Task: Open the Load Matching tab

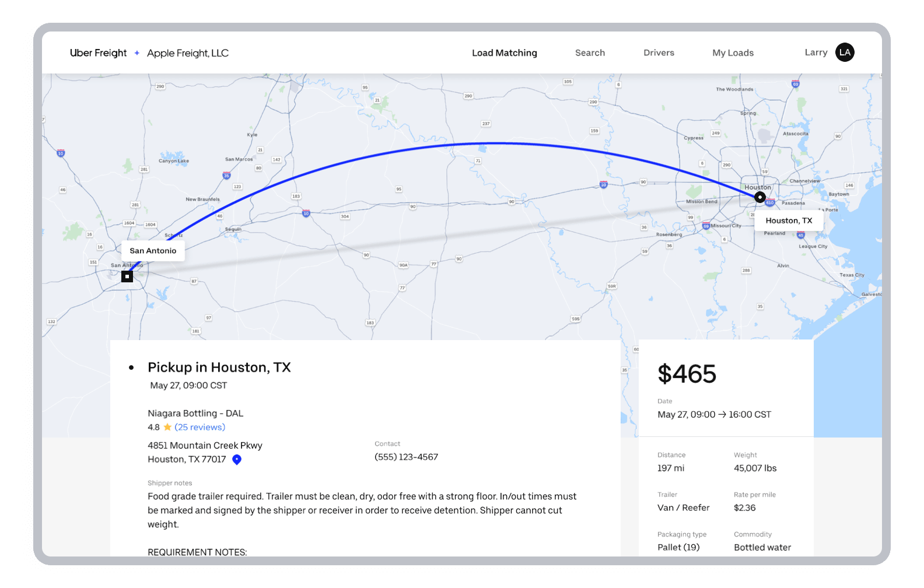Action: pyautogui.click(x=505, y=53)
